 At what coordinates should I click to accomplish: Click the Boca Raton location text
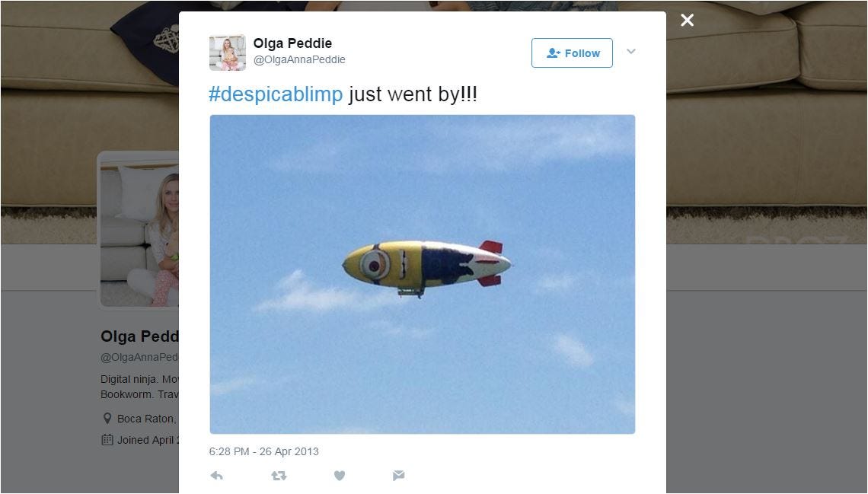coord(147,419)
